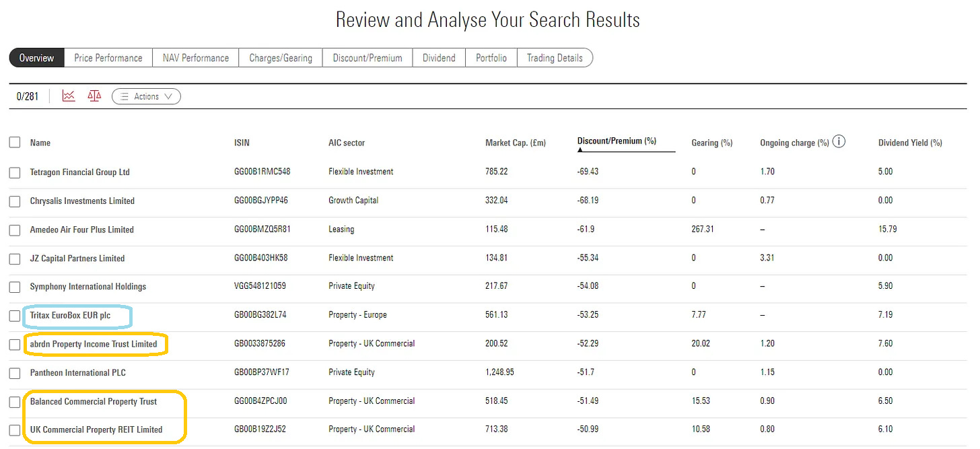Sort by Gearing (%) column header
The width and height of the screenshot is (980, 449).
pos(712,143)
